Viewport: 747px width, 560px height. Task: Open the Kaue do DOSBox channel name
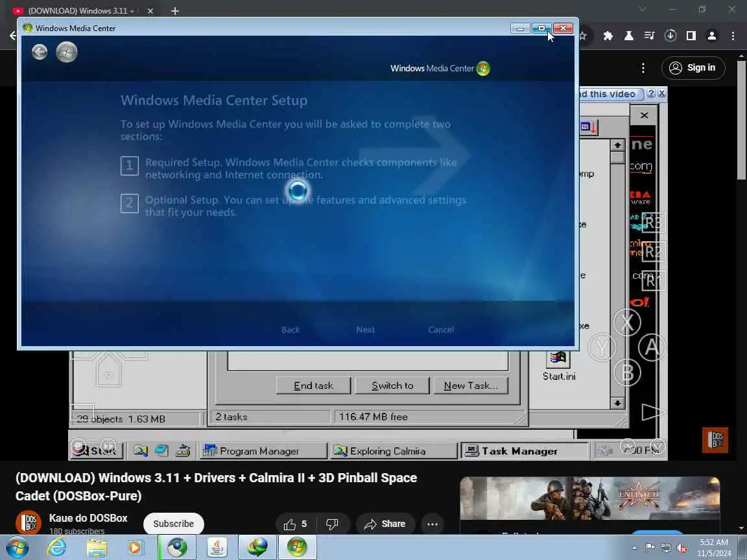click(x=88, y=518)
